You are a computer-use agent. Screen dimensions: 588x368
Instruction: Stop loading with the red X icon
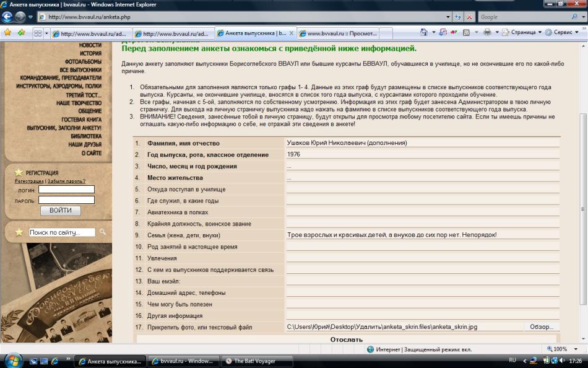tap(470, 17)
